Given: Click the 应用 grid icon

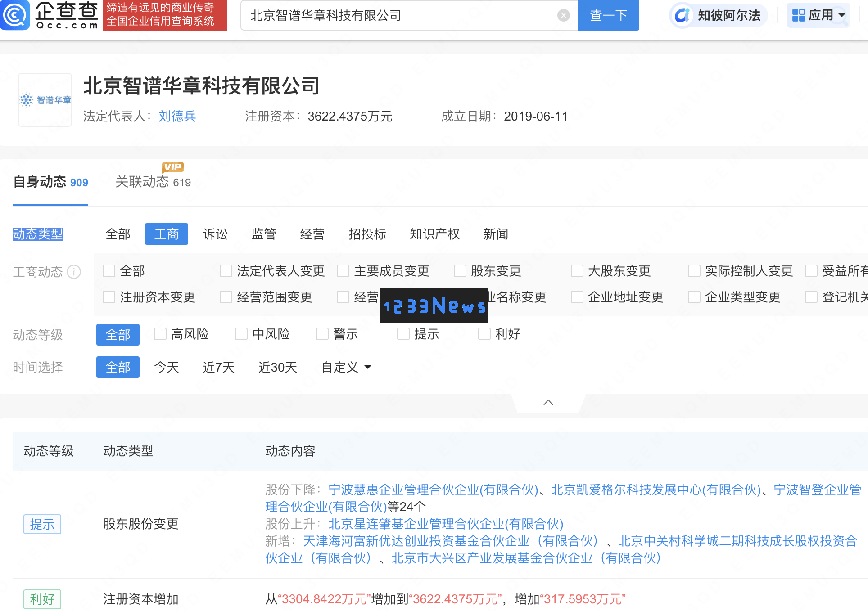Looking at the screenshot, I should (x=798, y=16).
